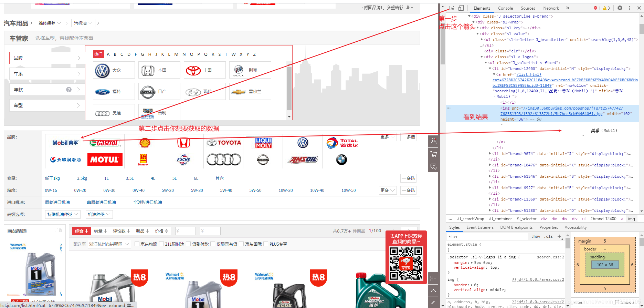Image resolution: width=644 pixels, height=308 pixels.
Task: Select the Shell brand logo
Action: pos(145,143)
